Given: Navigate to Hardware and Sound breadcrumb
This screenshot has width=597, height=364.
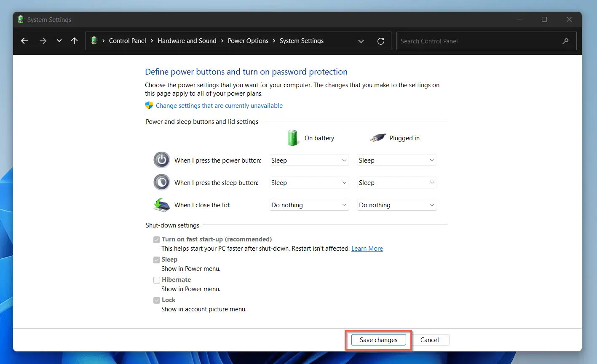Looking at the screenshot, I should 187,41.
